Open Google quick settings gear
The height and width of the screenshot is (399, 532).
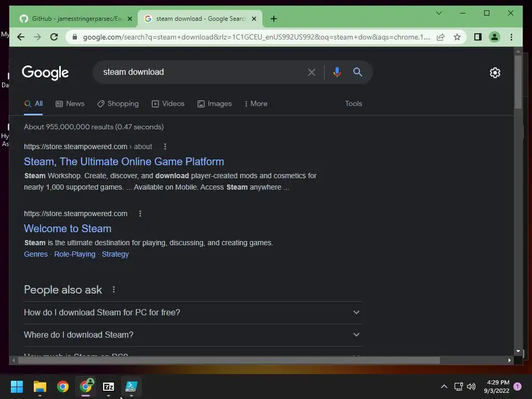(495, 73)
